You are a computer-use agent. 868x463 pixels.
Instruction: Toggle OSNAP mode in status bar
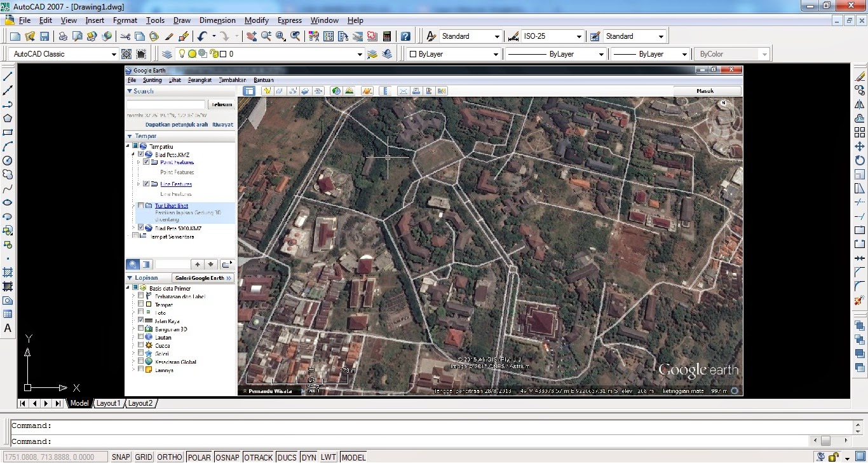click(227, 457)
